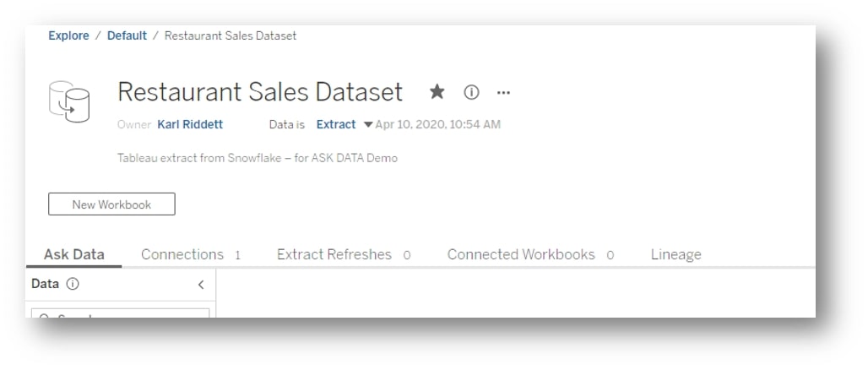Screen dimensions: 868x370
Task: Open owner Karl Riddett's profile link
Action: (x=190, y=124)
